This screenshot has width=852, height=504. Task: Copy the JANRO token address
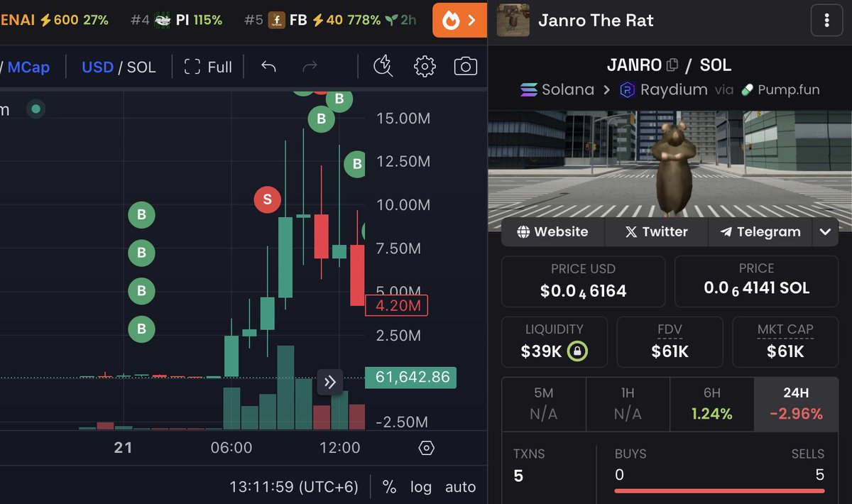point(672,65)
